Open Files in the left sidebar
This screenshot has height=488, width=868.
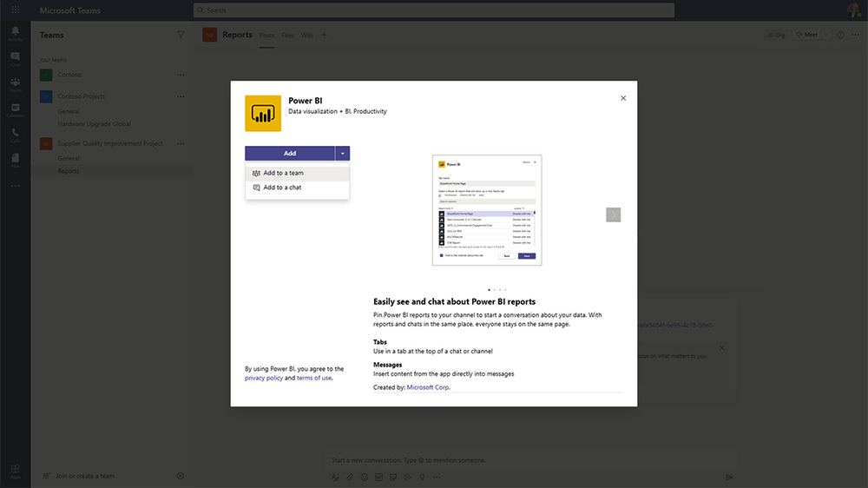[15, 160]
